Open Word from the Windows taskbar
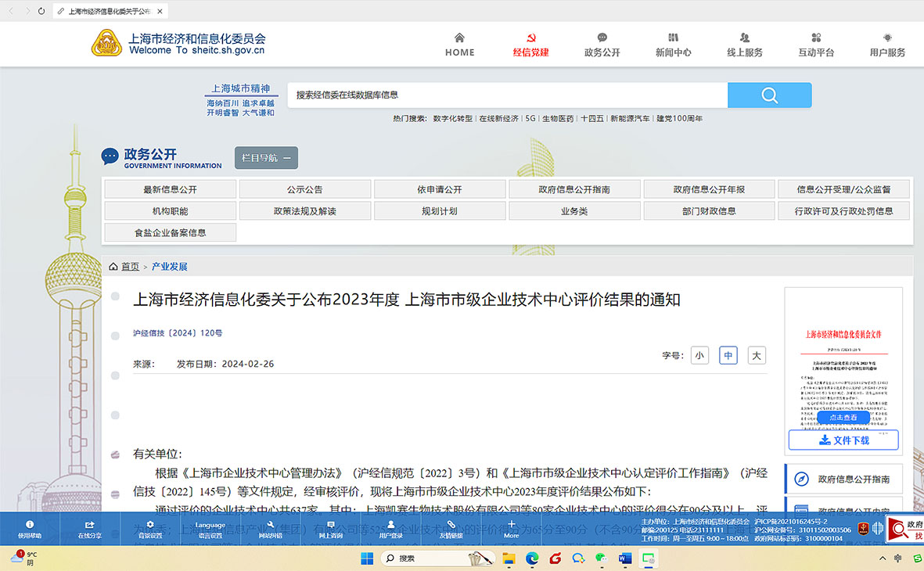 pos(625,558)
